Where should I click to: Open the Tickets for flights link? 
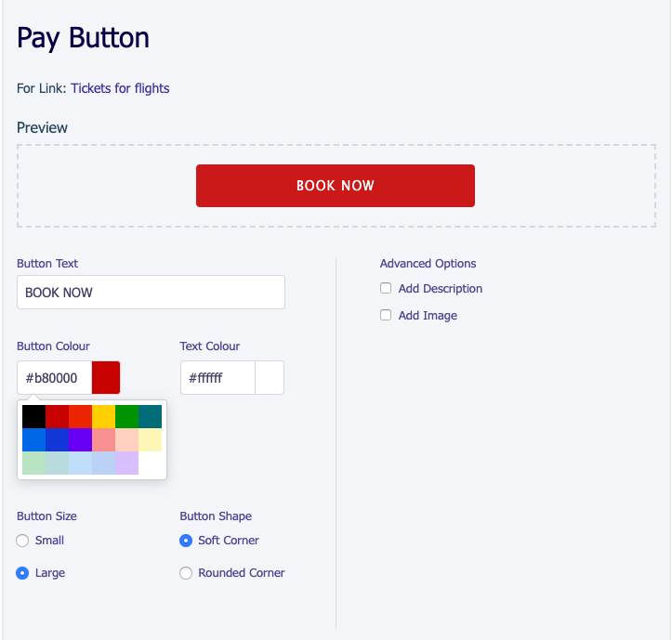pos(120,89)
